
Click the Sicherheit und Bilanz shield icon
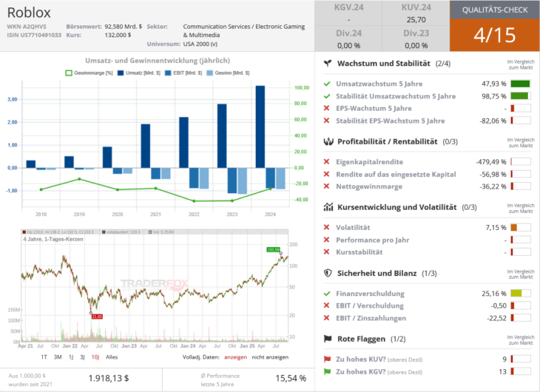[328, 273]
